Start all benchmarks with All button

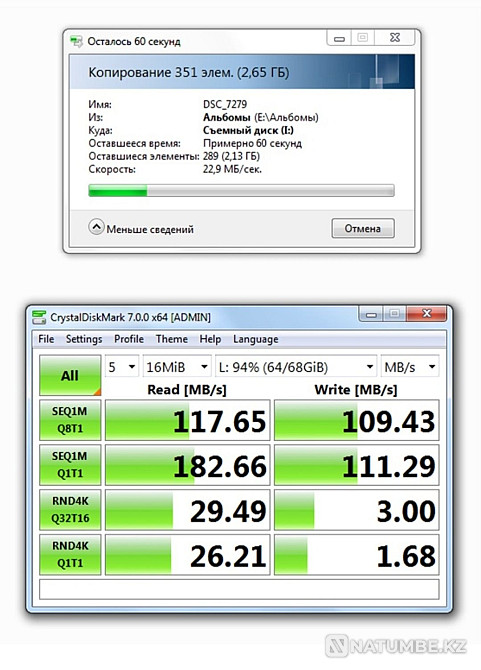(70, 375)
